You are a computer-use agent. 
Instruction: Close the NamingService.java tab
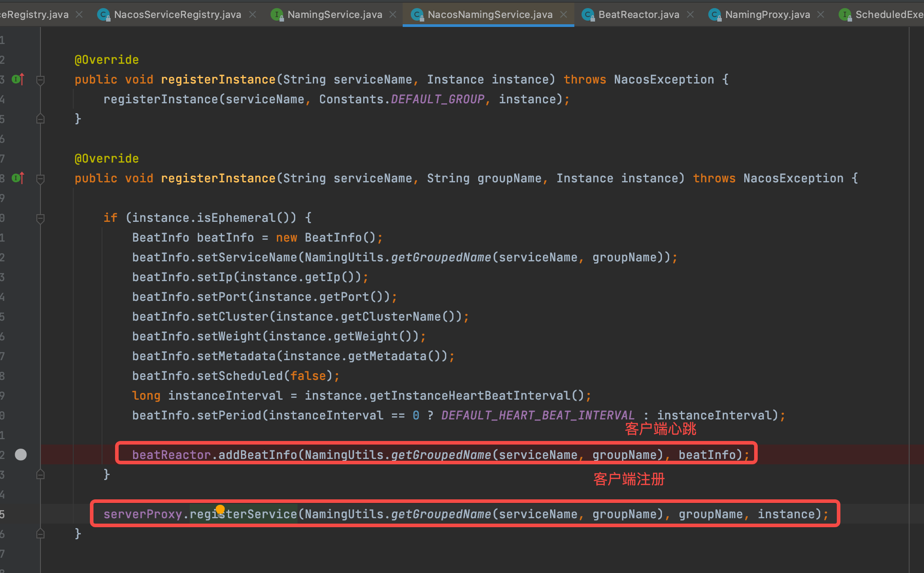(x=393, y=15)
